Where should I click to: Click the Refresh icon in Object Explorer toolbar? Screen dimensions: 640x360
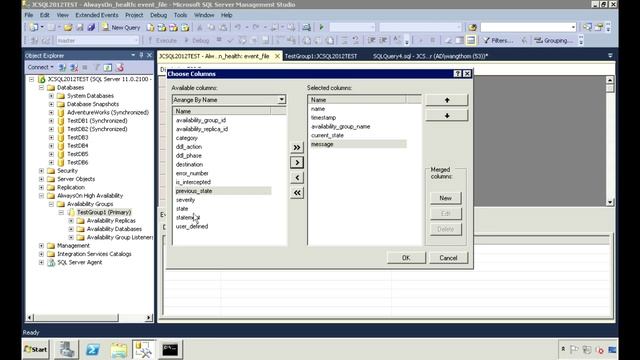(108, 67)
